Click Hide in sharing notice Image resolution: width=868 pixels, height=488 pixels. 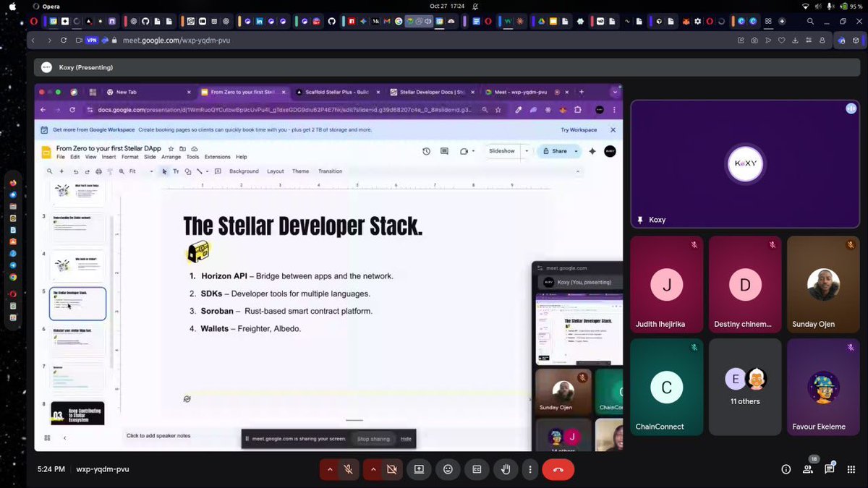coord(406,439)
